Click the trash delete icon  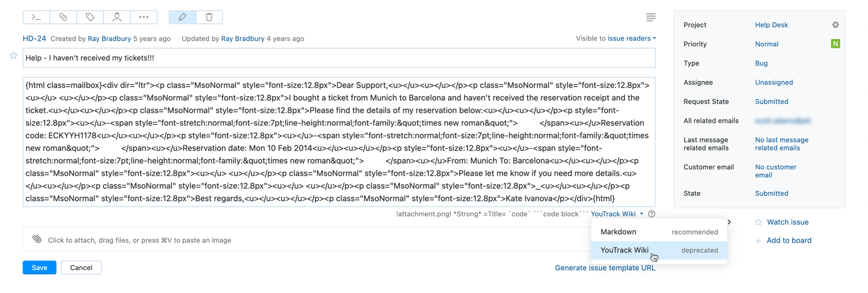click(209, 17)
